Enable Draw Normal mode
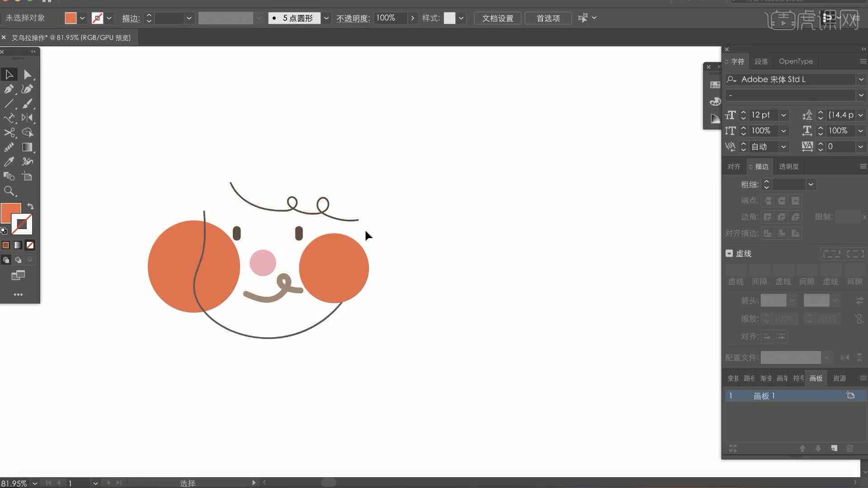The width and height of the screenshot is (868, 488). point(6,260)
